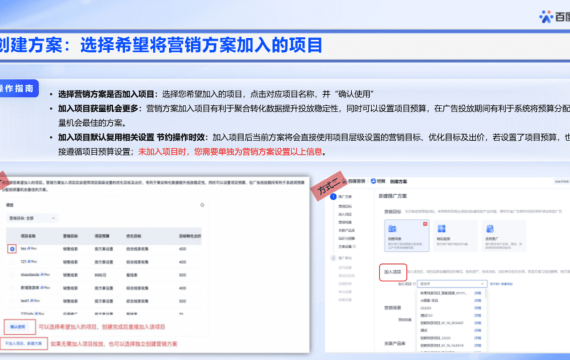Select the middle marketing goal card
The image size is (570, 360).
[455, 236]
